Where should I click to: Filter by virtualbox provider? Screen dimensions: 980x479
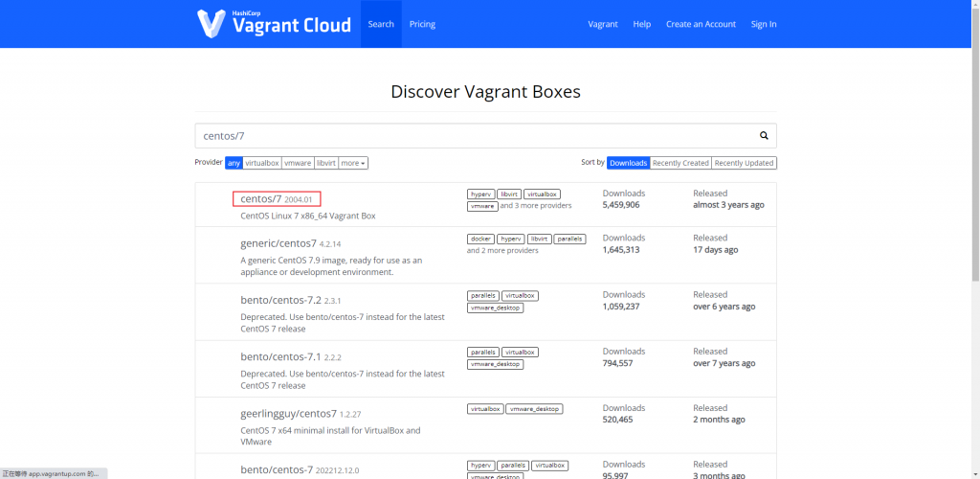coord(262,163)
